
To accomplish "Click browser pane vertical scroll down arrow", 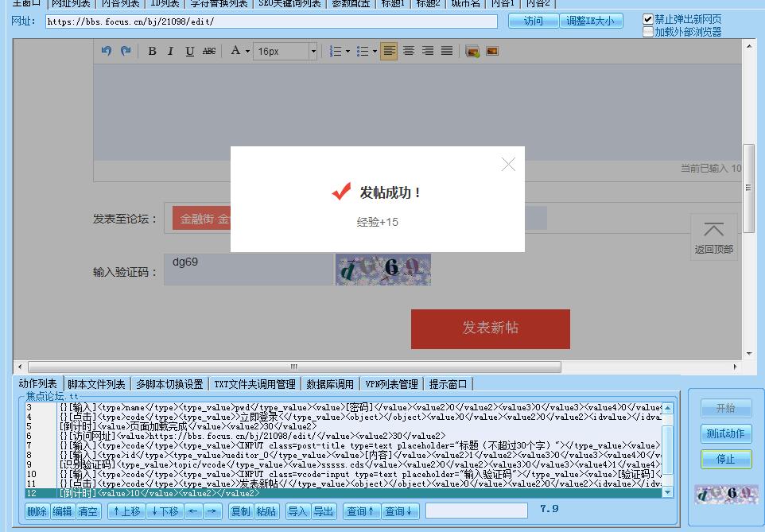I will (749, 353).
